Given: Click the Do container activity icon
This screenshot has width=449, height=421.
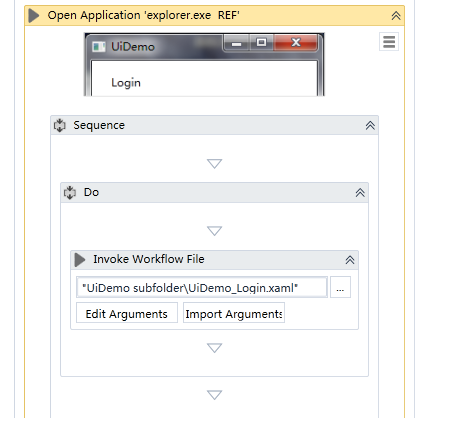Looking at the screenshot, I should tap(70, 193).
